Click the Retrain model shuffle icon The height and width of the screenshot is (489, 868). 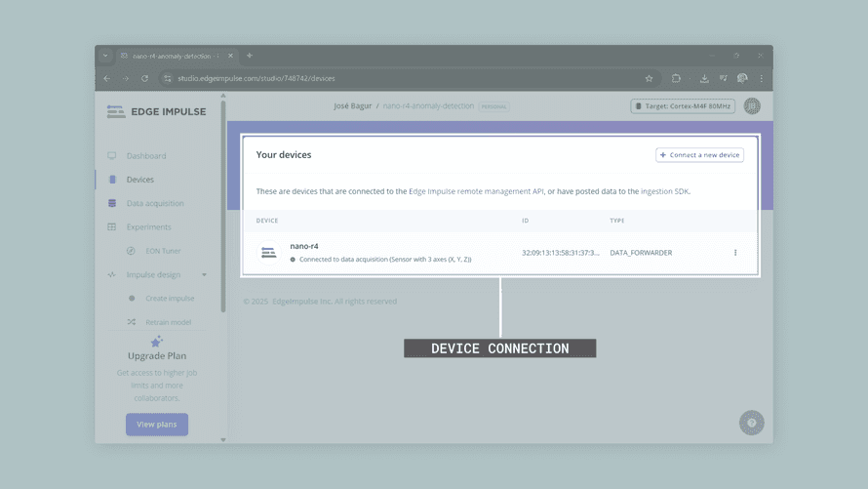[132, 322]
